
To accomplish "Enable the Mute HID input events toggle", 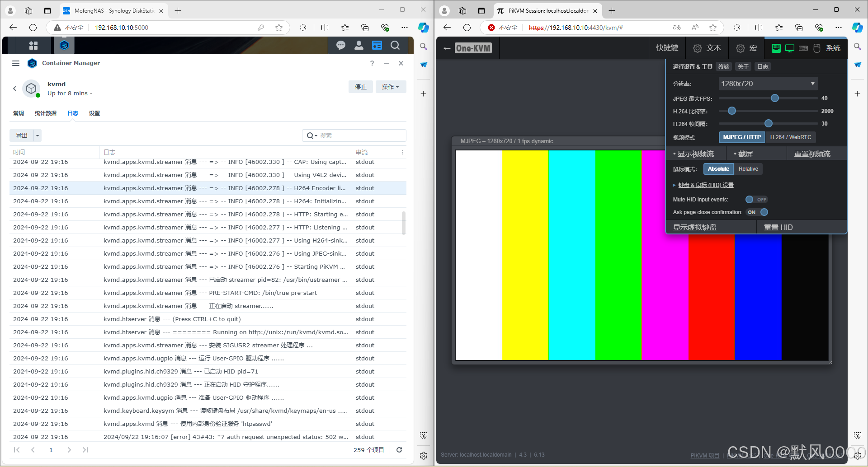I will [x=756, y=199].
